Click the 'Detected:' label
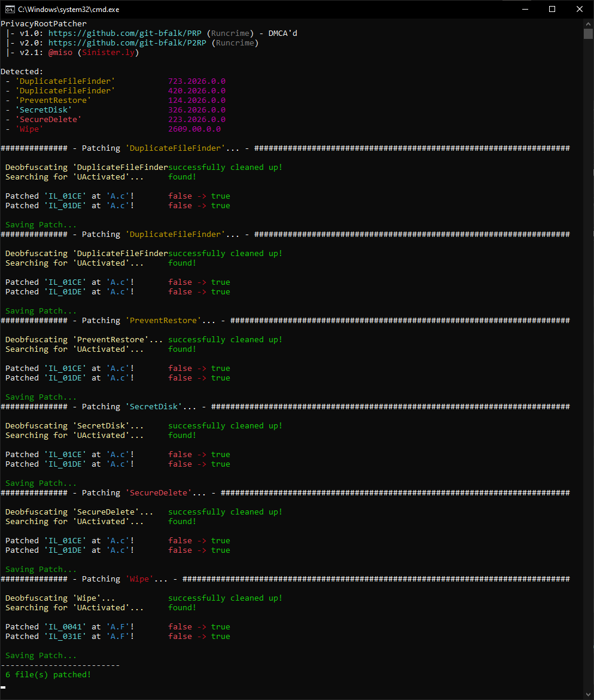Viewport: 594px width, 700px height. 22,71
